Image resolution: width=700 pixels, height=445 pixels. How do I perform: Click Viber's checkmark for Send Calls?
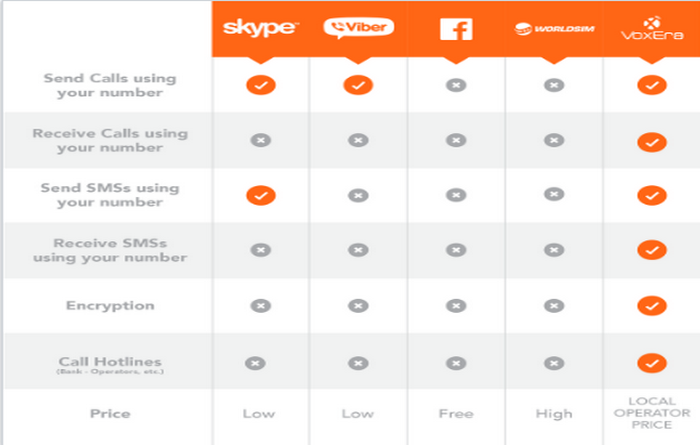[358, 85]
